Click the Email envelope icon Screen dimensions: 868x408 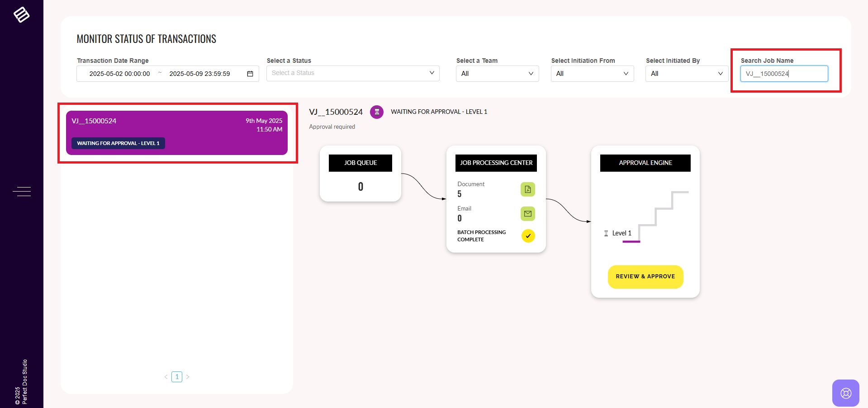coord(527,214)
